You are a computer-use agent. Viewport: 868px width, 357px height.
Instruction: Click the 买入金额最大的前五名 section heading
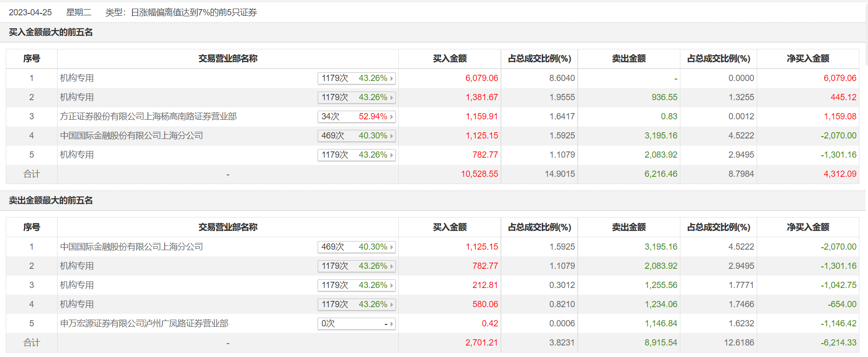coord(51,32)
